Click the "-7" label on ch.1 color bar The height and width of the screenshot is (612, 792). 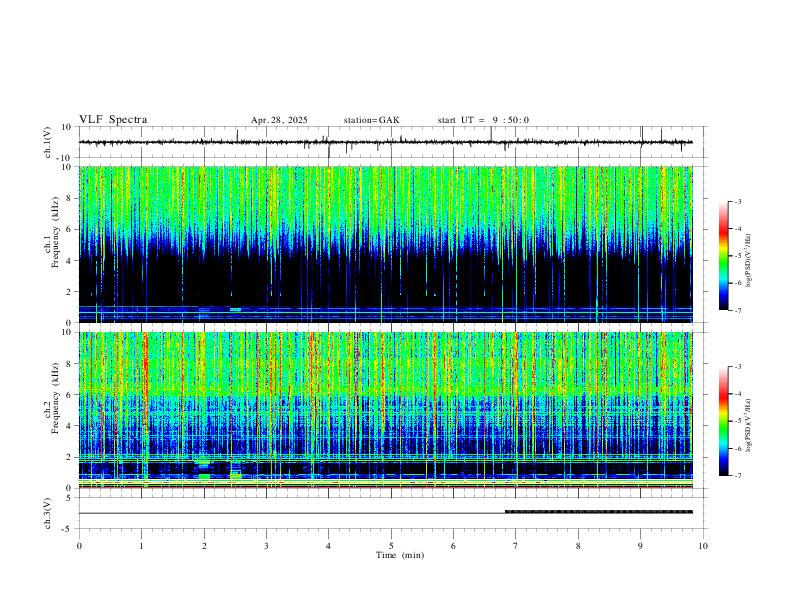[738, 311]
